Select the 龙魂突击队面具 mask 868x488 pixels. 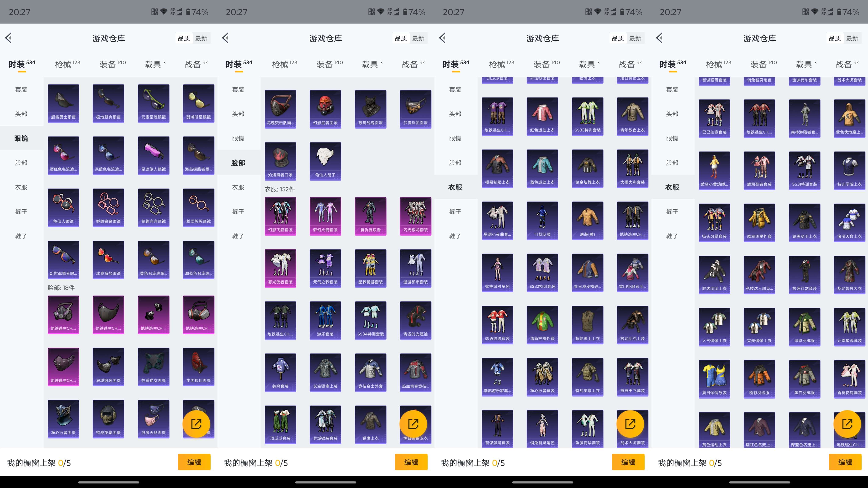coord(280,109)
